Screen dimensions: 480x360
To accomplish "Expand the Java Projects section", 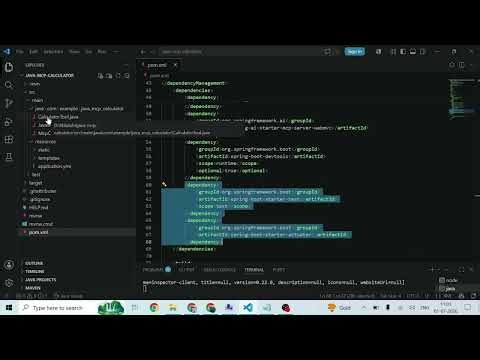I will [x=41, y=280].
